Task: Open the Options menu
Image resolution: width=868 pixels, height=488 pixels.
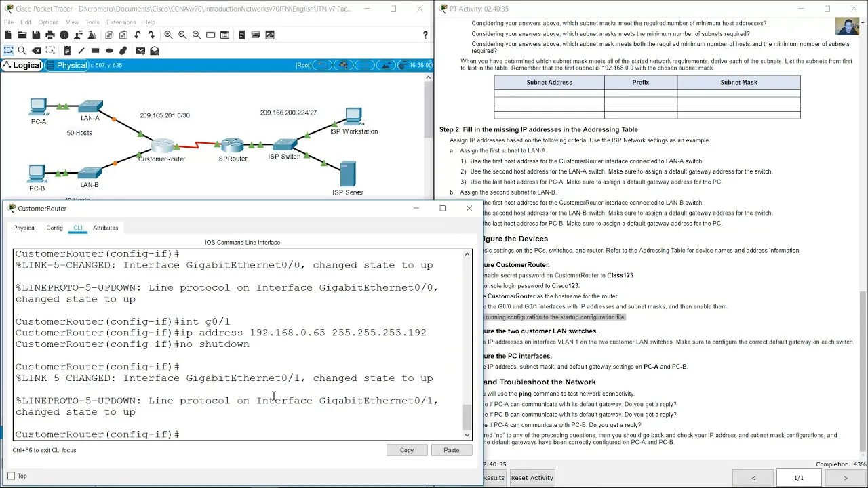Action: 48,22
